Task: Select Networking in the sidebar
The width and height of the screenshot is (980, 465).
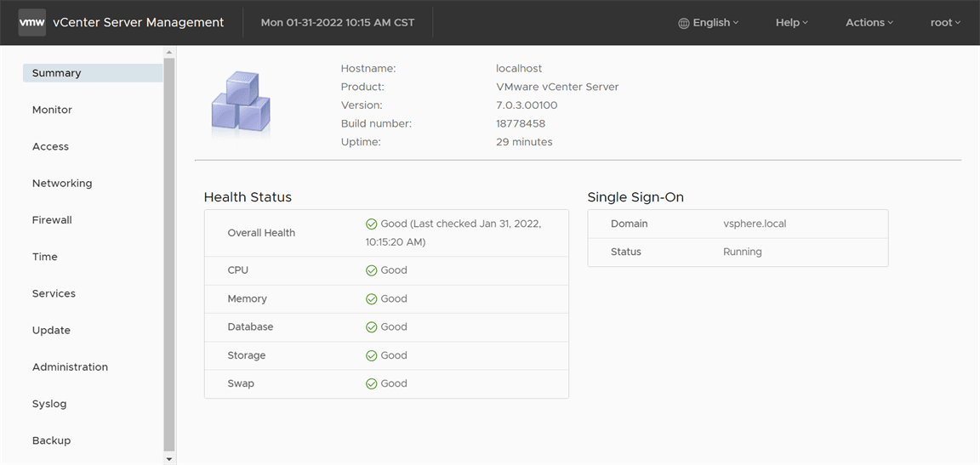Action: tap(62, 184)
